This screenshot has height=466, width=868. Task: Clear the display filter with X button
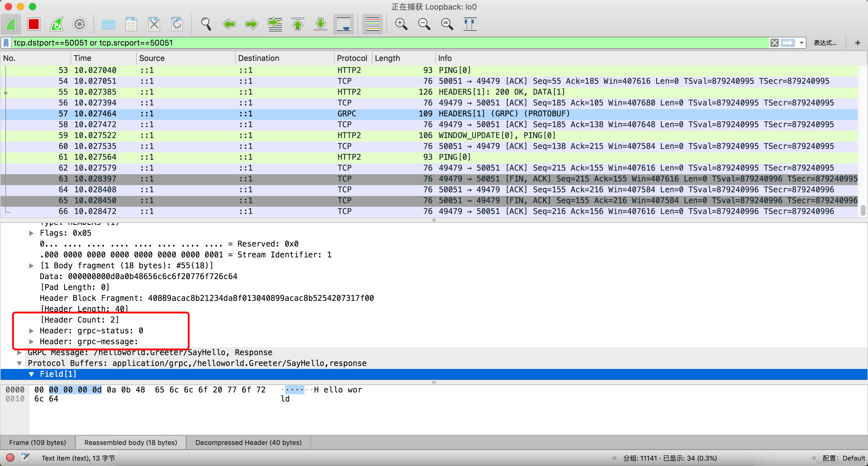coord(774,43)
